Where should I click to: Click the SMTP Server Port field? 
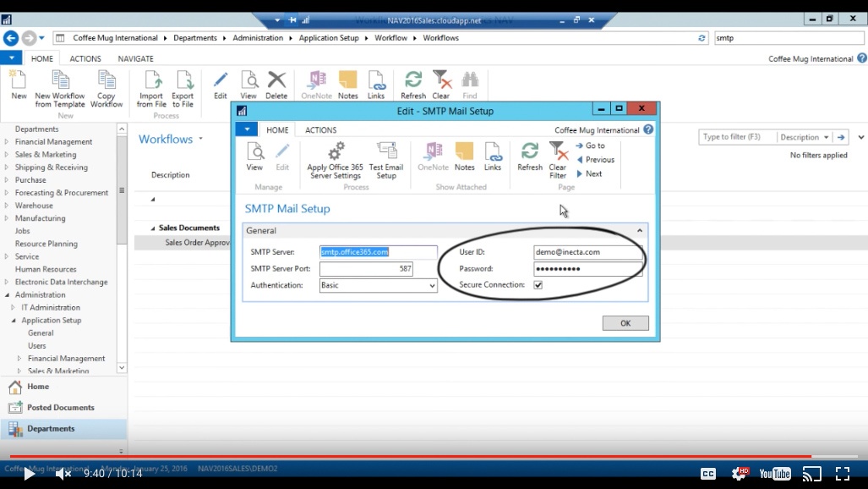[x=366, y=269]
